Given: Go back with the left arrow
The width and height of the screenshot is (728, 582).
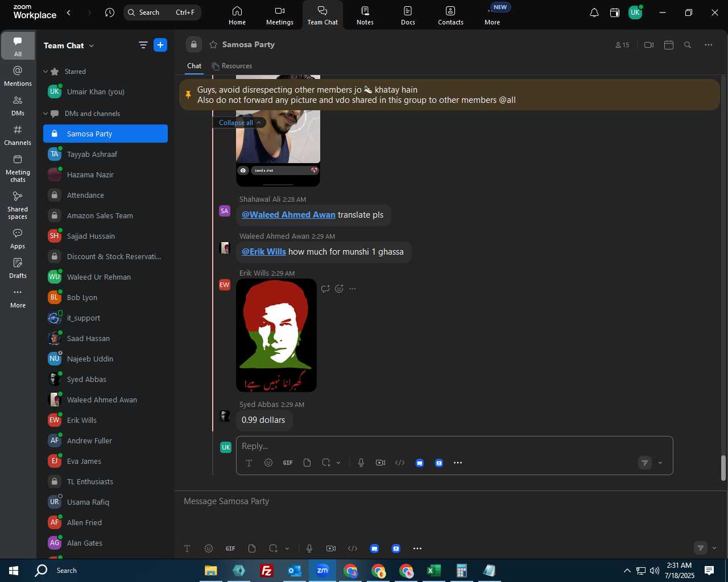Looking at the screenshot, I should (x=69, y=13).
